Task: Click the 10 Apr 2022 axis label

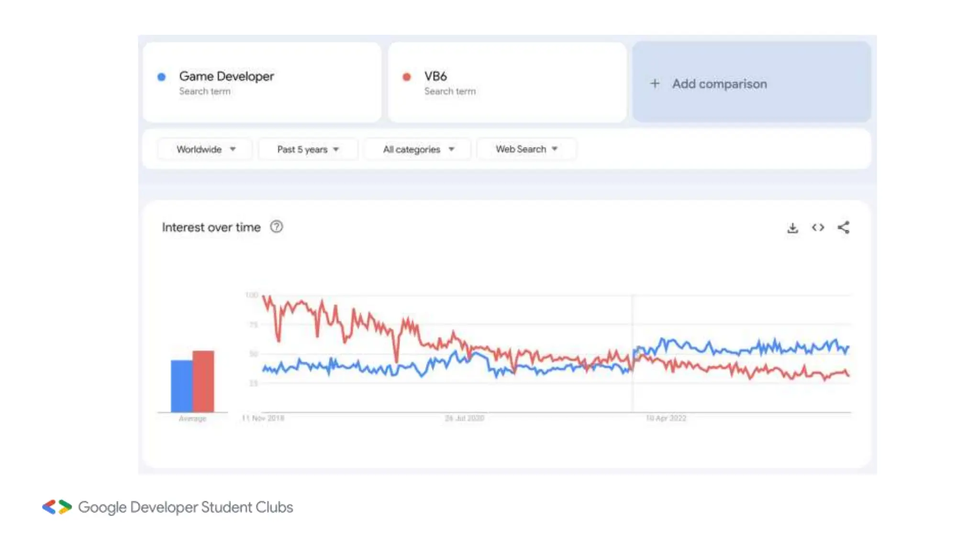Action: (x=666, y=419)
